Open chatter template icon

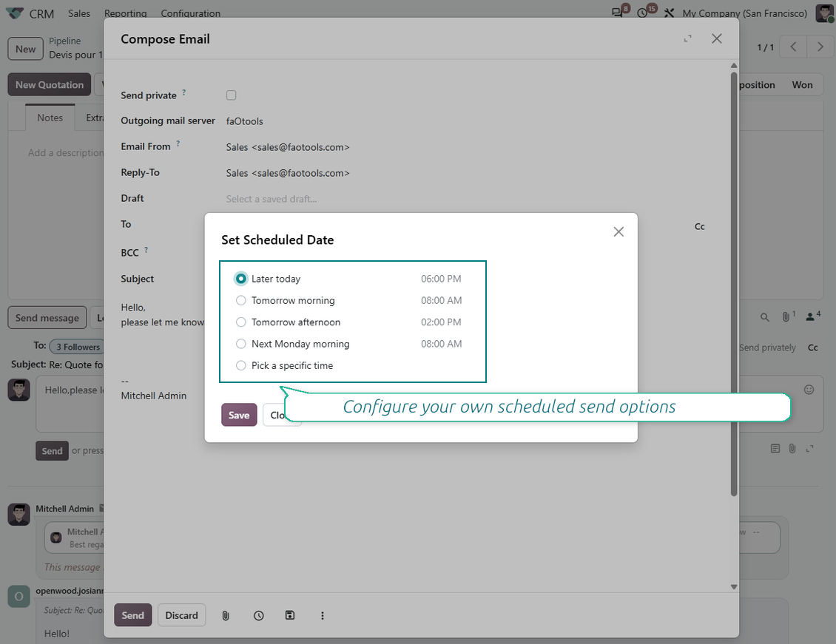click(x=775, y=449)
